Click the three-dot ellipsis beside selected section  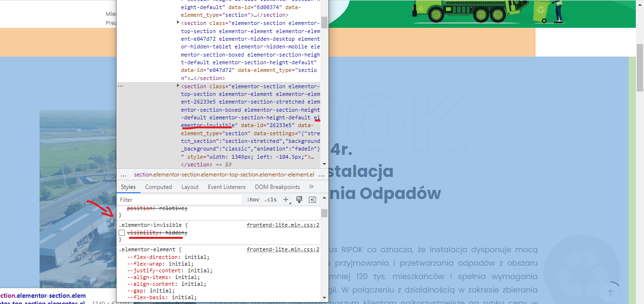coord(121,86)
